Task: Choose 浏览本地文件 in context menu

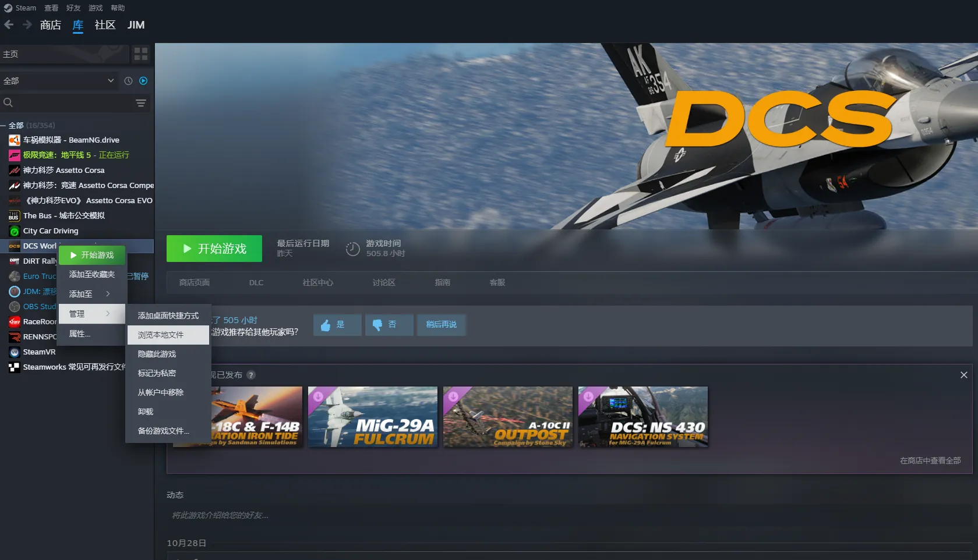Action: click(168, 335)
